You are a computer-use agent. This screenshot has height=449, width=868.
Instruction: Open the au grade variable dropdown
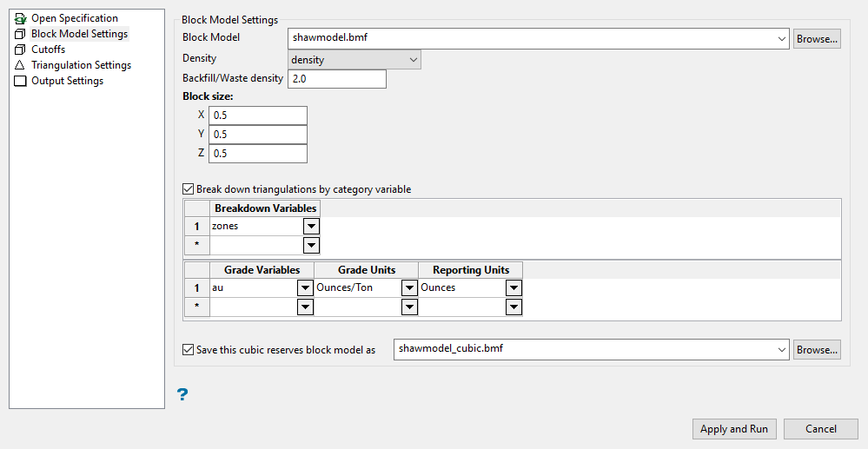[305, 287]
